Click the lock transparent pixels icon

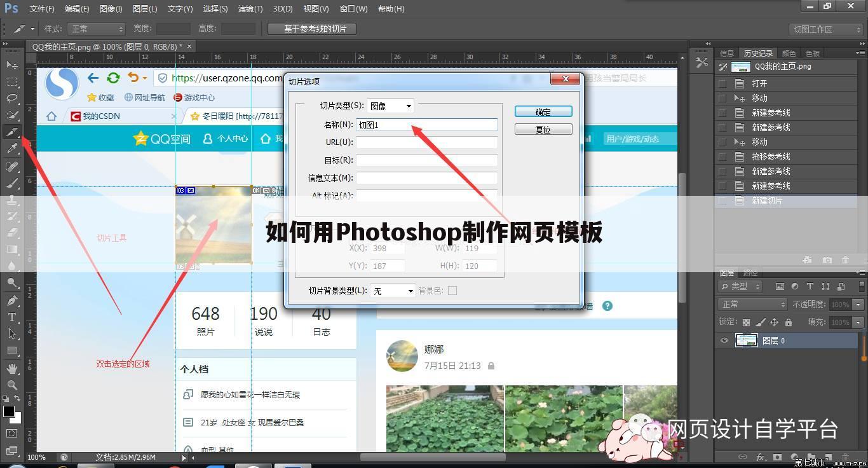pos(746,322)
